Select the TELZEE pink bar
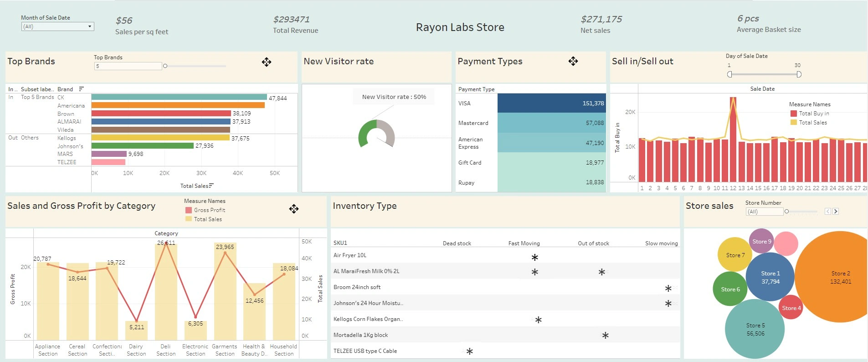The height and width of the screenshot is (362, 868). 108,162
